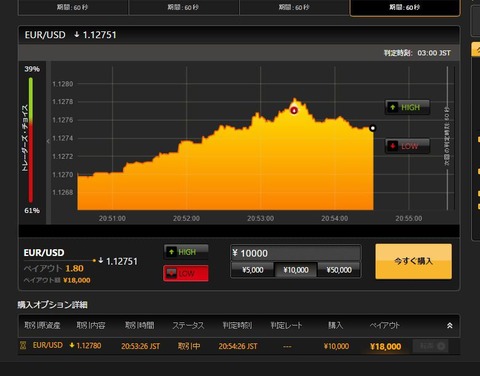Image resolution: width=480 pixels, height=376 pixels.
Task: Click the traders choice sentiment bar
Action: coord(31,140)
